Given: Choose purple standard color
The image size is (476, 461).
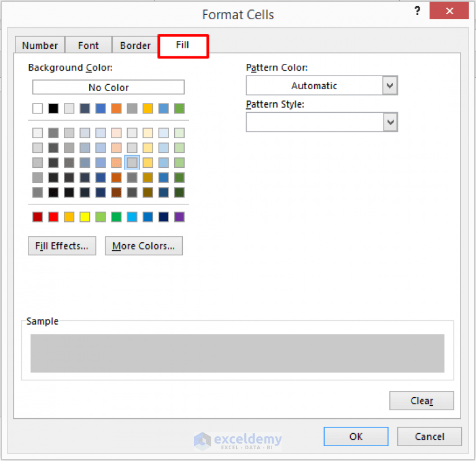Looking at the screenshot, I should tap(179, 217).
